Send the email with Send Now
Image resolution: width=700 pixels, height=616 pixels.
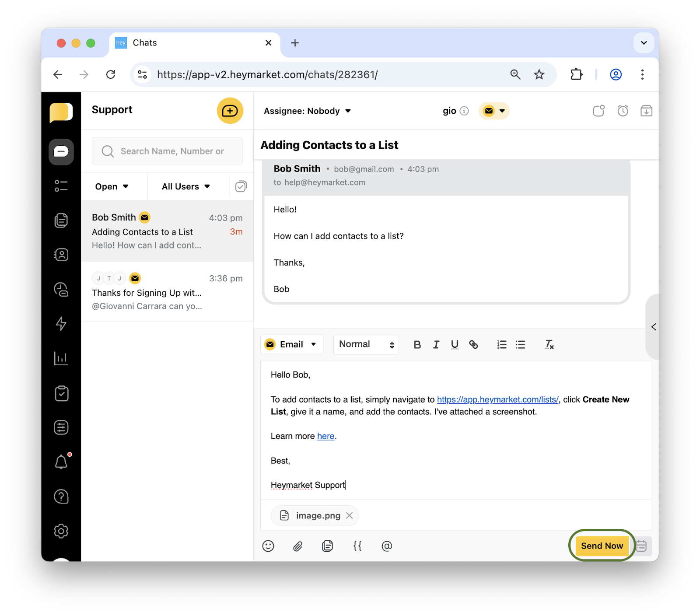coord(602,546)
